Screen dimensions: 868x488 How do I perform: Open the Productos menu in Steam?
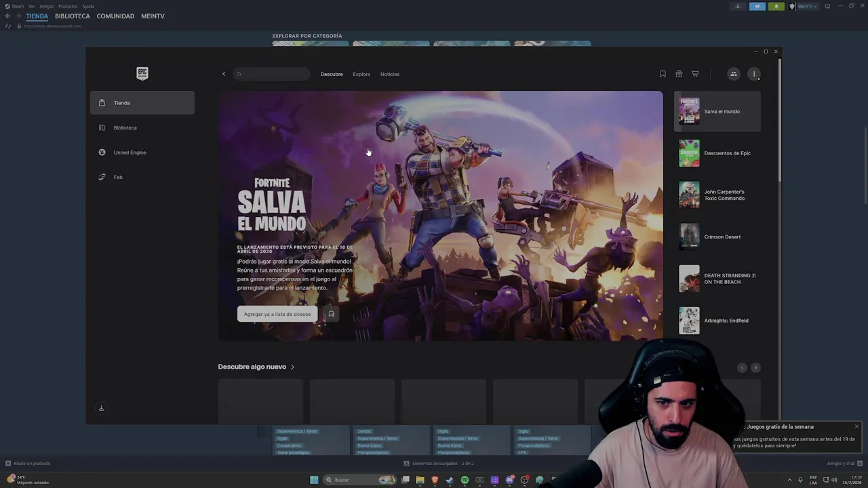click(68, 6)
